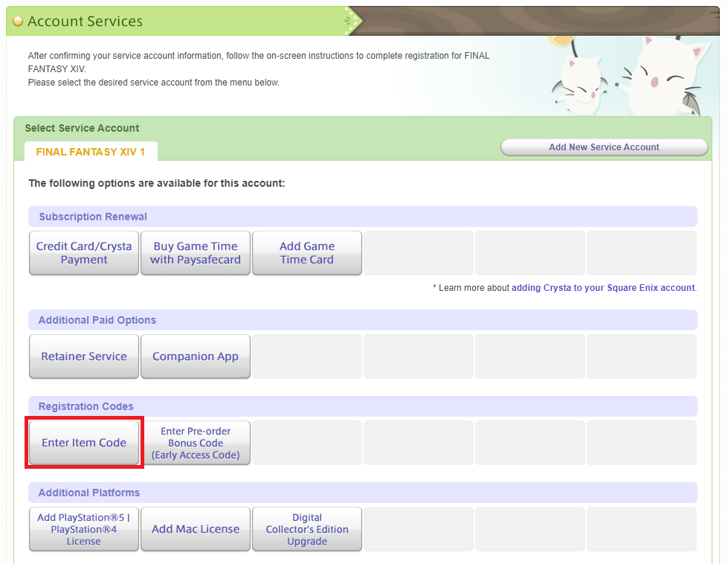Click the Subscription Renewal section header
Viewport: 728px width, 564px height.
tap(363, 217)
